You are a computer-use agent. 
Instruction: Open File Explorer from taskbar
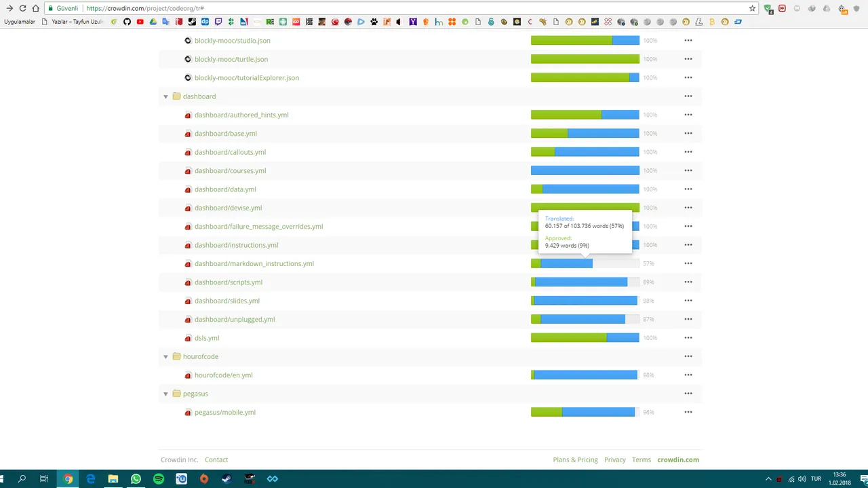pos(113,478)
